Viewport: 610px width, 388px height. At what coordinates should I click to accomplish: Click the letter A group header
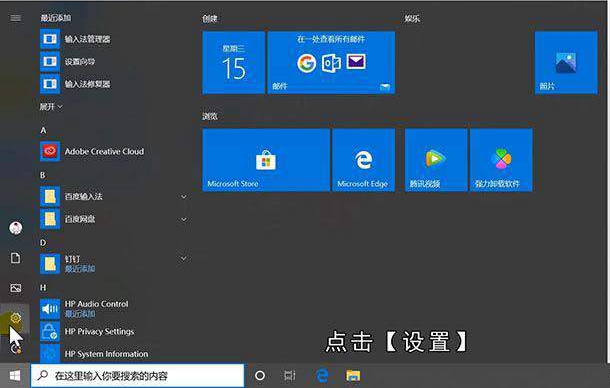click(43, 130)
